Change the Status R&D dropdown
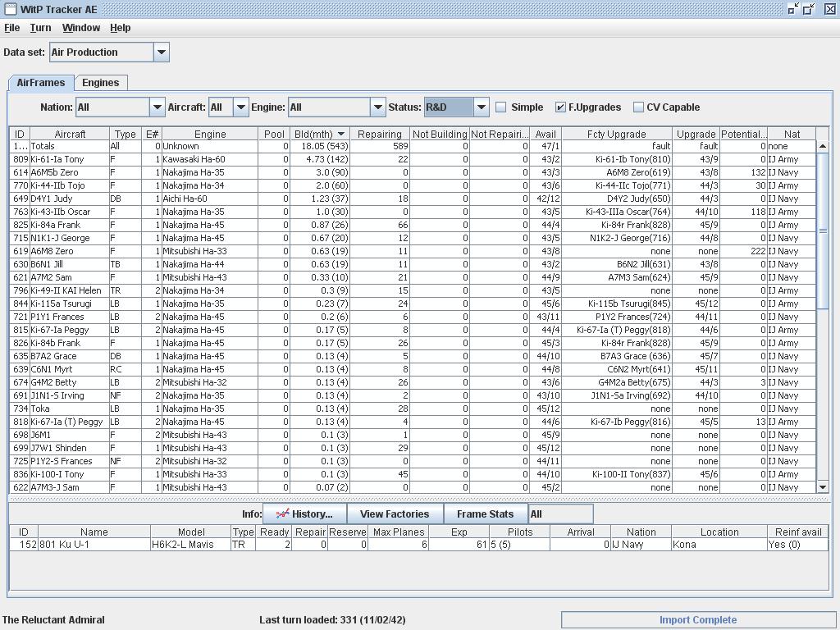Image resolution: width=840 pixels, height=630 pixels. pyautogui.click(x=481, y=107)
